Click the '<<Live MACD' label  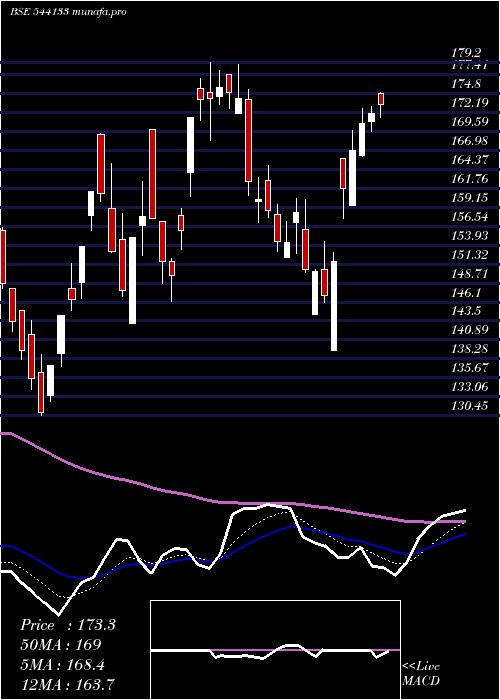click(421, 674)
